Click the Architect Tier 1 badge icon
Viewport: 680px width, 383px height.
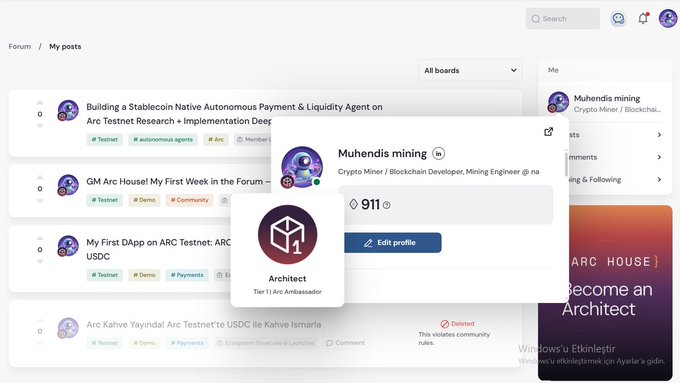(288, 235)
